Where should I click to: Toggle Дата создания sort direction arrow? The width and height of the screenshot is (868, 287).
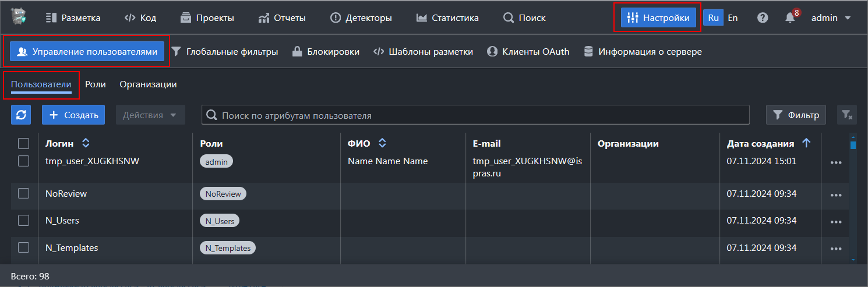[x=806, y=143]
